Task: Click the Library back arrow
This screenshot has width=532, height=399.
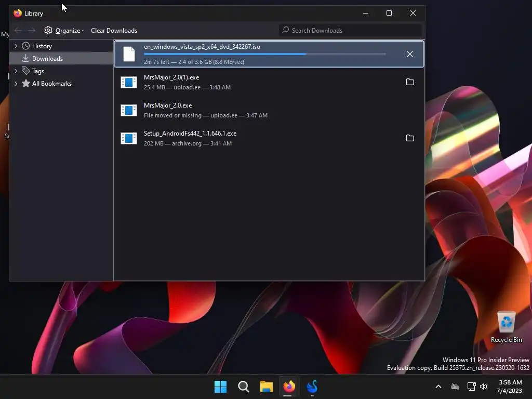Action: (x=18, y=31)
